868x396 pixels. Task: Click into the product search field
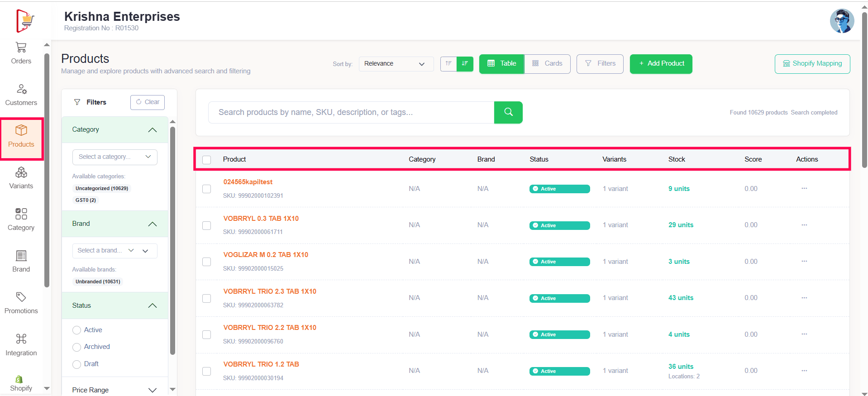click(x=351, y=112)
